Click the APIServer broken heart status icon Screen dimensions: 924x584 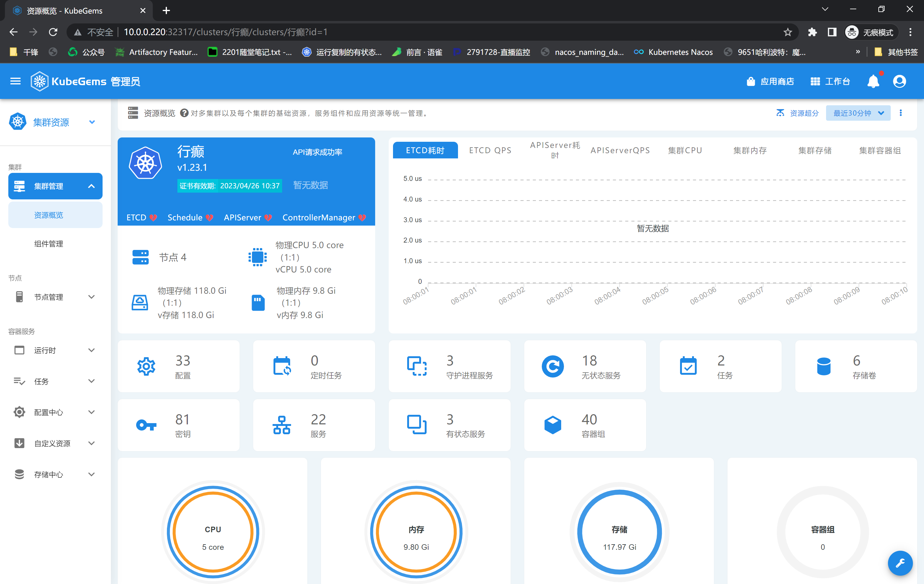(x=268, y=218)
